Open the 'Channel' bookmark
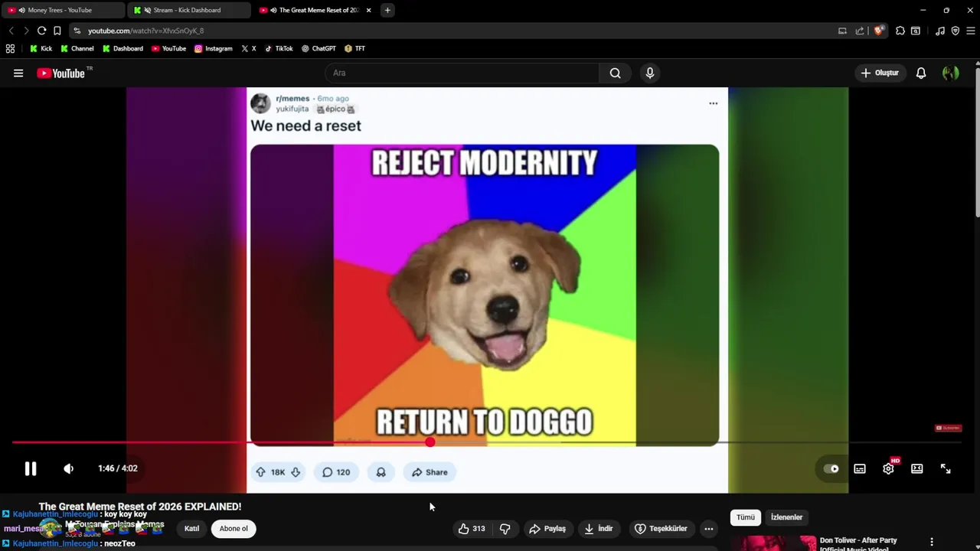The height and width of the screenshot is (551, 980). [77, 48]
